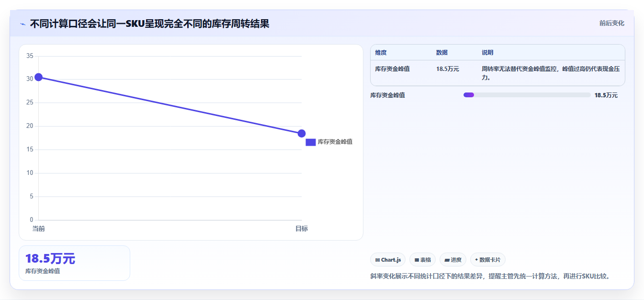This screenshot has height=300, width=644.
Task: Click the 35 y-axis tick label
Action: [30, 56]
